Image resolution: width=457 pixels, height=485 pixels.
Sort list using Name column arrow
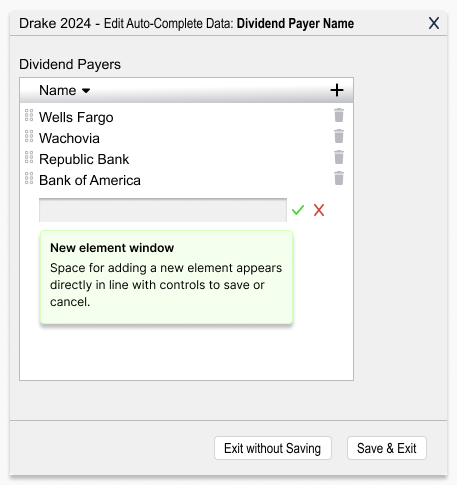(x=86, y=91)
